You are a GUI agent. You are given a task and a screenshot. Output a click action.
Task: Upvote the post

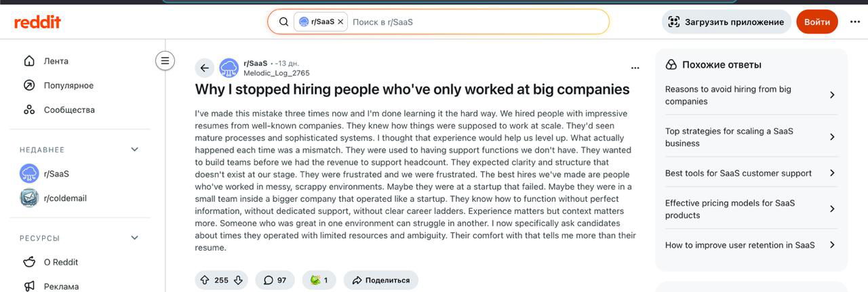(x=205, y=280)
